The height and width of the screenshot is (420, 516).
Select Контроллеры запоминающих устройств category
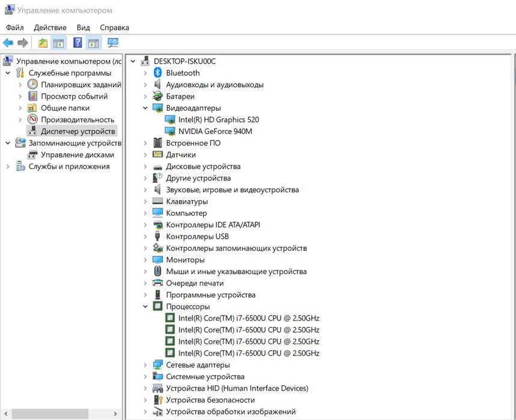click(236, 248)
